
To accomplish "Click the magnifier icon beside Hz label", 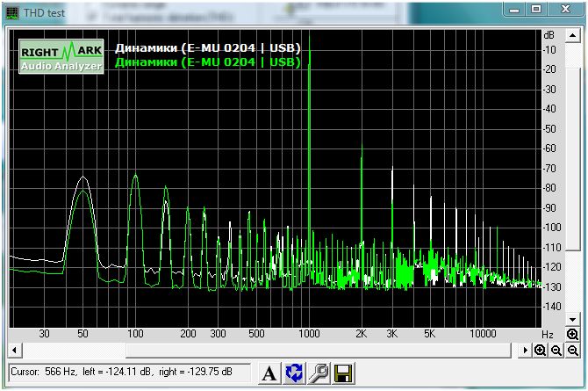I will pyautogui.click(x=572, y=335).
